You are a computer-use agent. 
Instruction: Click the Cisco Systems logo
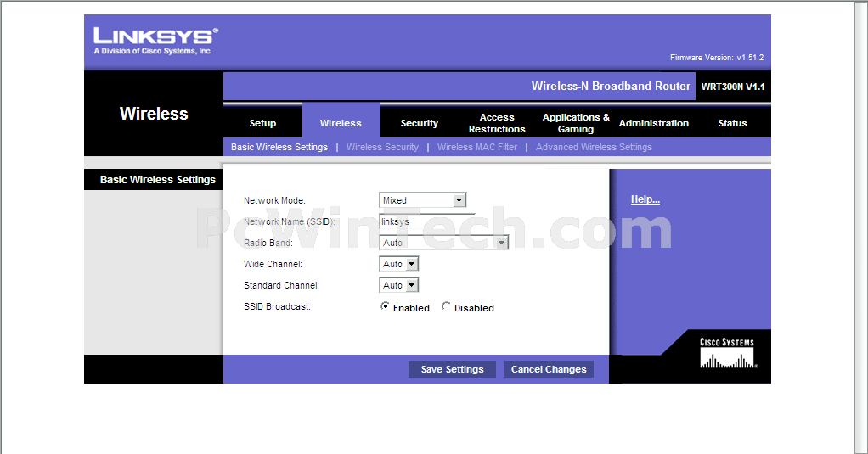tap(727, 353)
